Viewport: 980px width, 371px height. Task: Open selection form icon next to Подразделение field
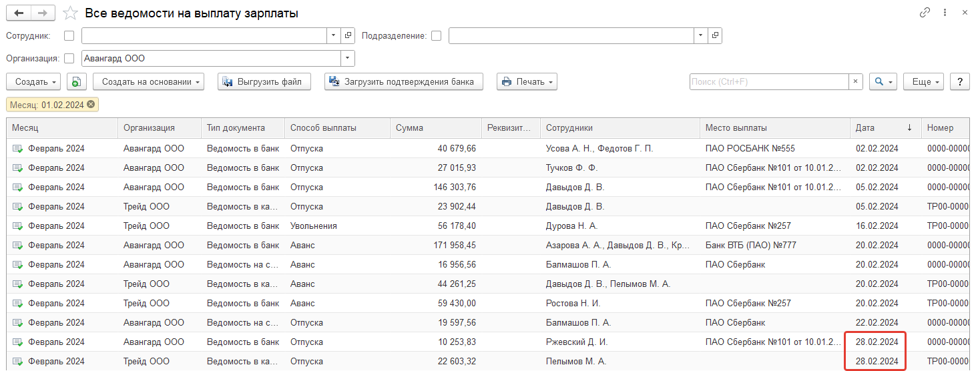[x=715, y=35]
